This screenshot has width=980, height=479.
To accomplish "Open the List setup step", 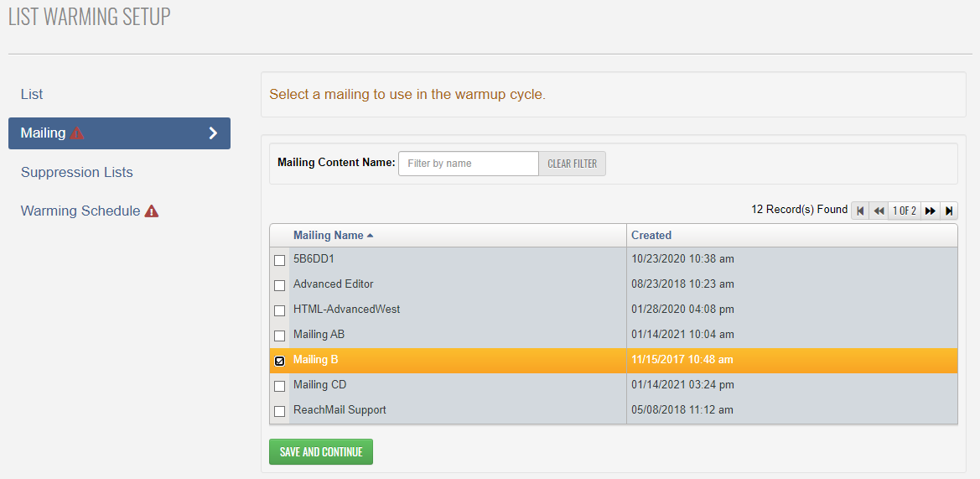I will [x=32, y=94].
